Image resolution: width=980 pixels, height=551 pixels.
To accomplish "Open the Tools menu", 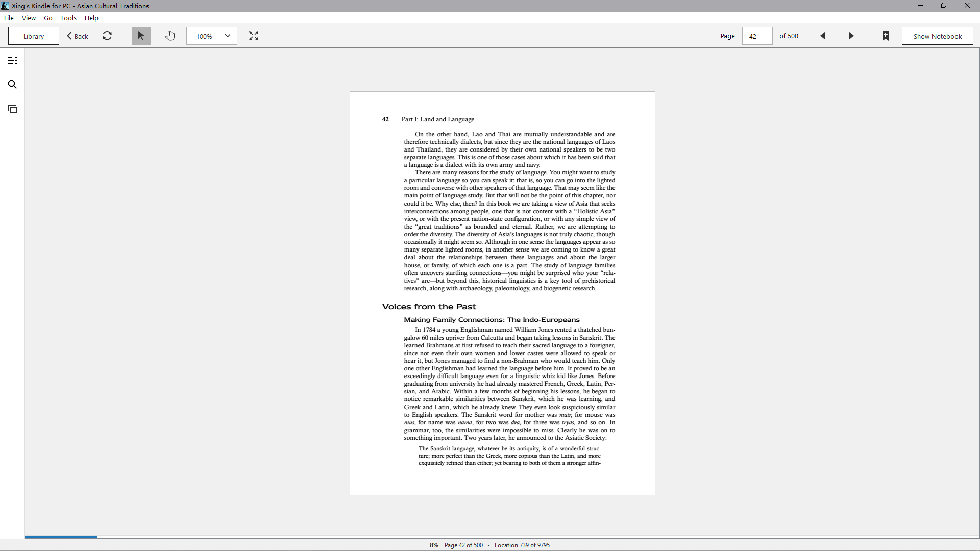I will [x=68, y=18].
